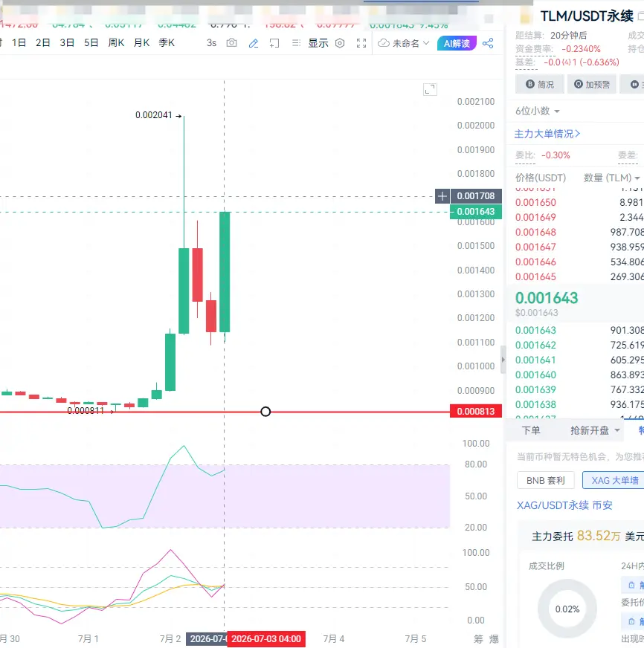Click the 0.002041 high price annotation
This screenshot has height=648, width=644.
point(153,115)
